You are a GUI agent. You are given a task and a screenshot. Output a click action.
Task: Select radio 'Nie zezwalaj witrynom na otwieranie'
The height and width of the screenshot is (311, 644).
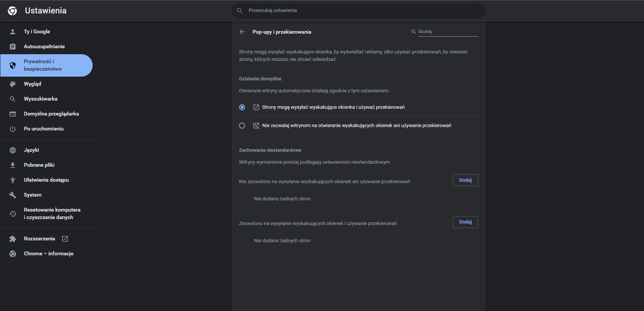242,126
